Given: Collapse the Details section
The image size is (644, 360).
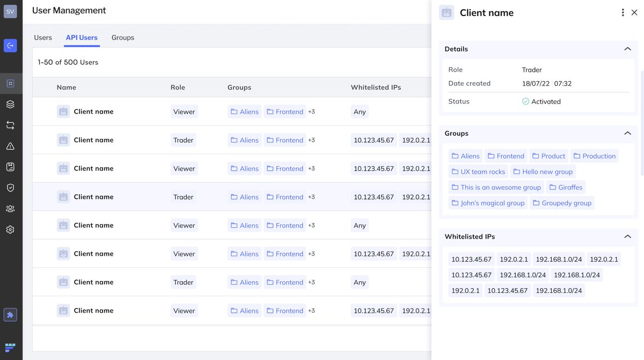Looking at the screenshot, I should pyautogui.click(x=627, y=49).
